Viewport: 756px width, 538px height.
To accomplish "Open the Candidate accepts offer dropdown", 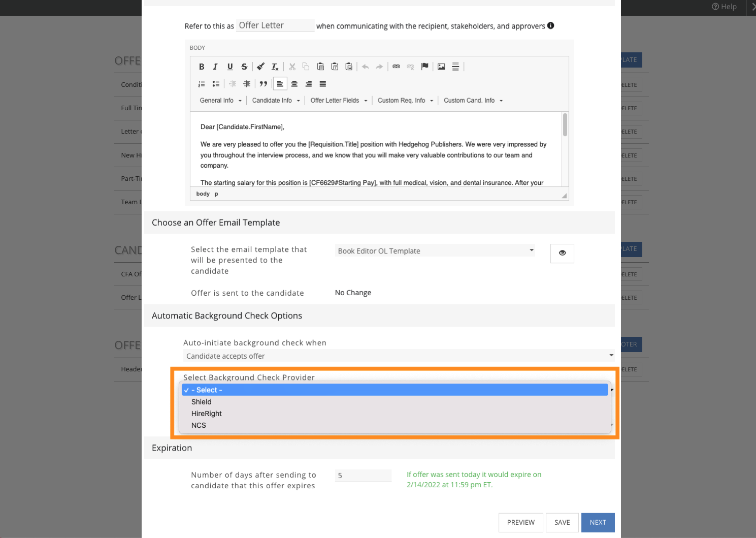I will click(x=399, y=356).
